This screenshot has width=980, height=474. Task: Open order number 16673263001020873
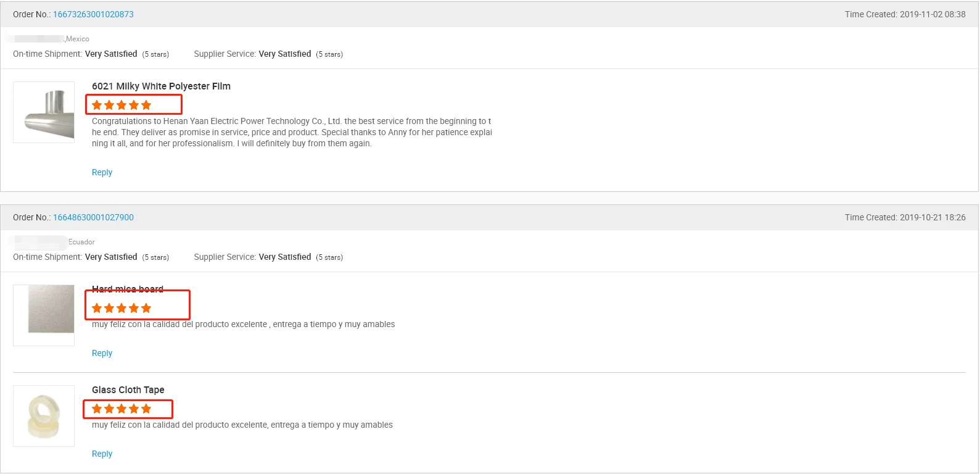click(x=93, y=14)
